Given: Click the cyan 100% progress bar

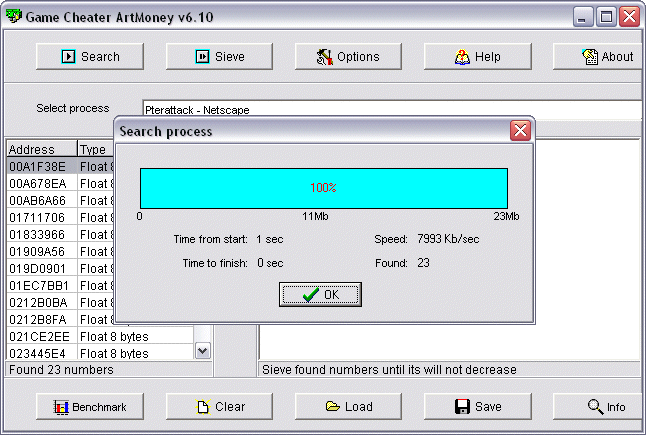Looking at the screenshot, I should (x=323, y=188).
